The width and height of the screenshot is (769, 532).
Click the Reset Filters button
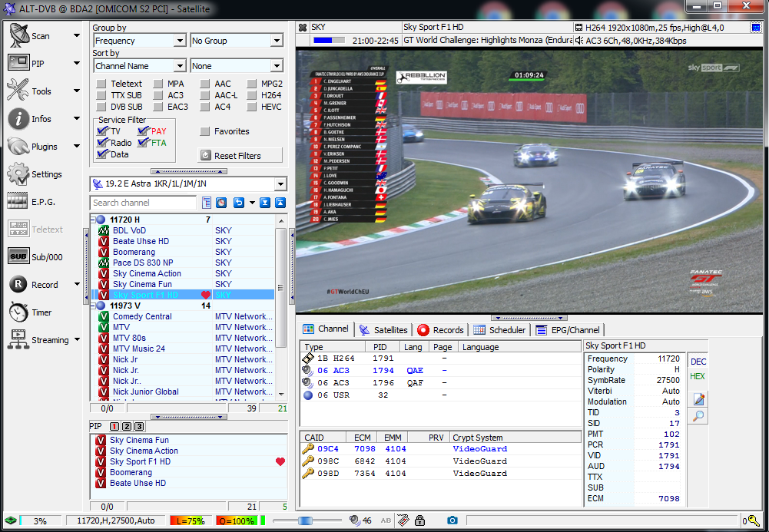240,155
